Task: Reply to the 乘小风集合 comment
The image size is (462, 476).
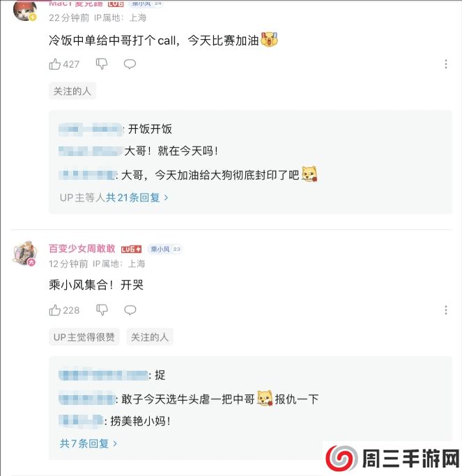Action: pyautogui.click(x=130, y=310)
